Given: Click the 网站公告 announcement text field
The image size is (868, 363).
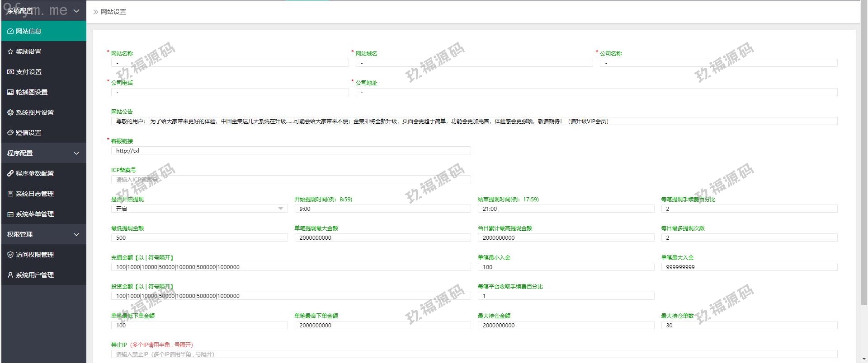Looking at the screenshot, I should click(x=474, y=121).
